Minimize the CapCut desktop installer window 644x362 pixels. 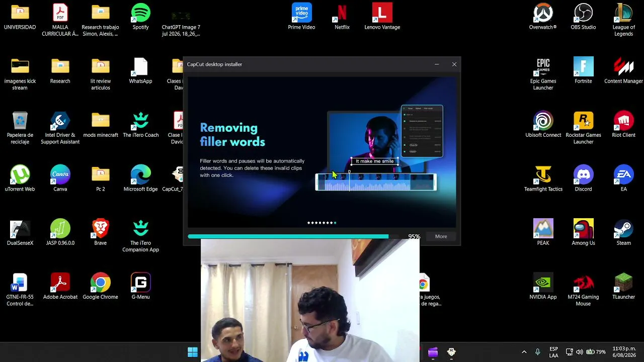point(437,64)
